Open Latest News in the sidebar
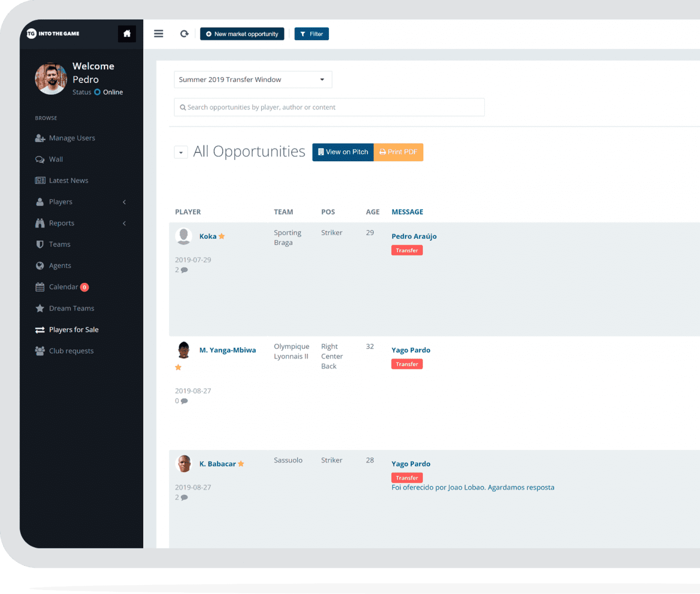 point(68,180)
